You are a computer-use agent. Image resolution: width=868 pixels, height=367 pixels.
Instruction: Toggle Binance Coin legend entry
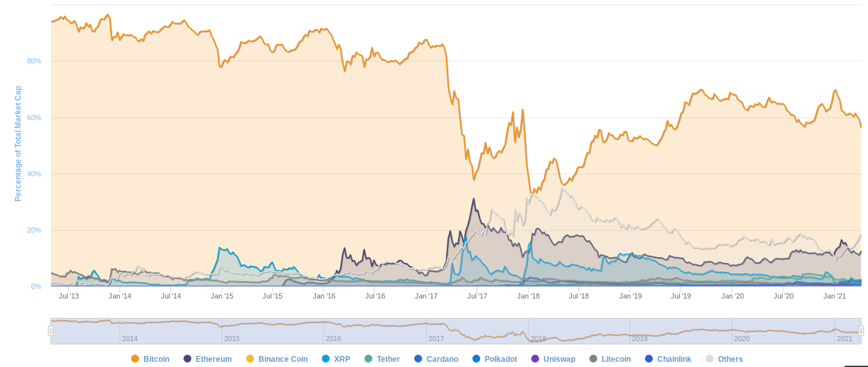(277, 359)
